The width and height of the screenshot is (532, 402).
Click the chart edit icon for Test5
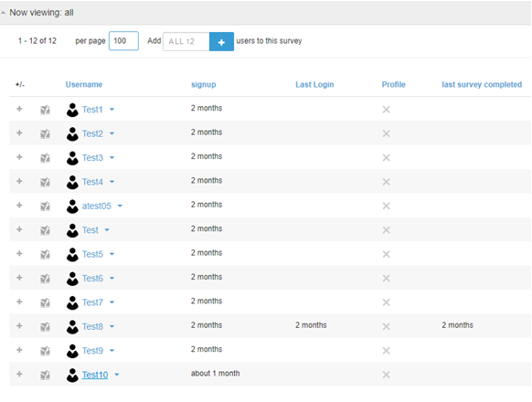pos(45,254)
